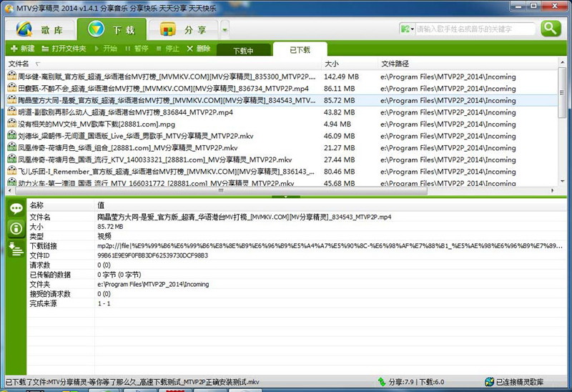The image size is (572, 392).
Task: Click the 文件夹 path value in details
Action: click(x=153, y=284)
